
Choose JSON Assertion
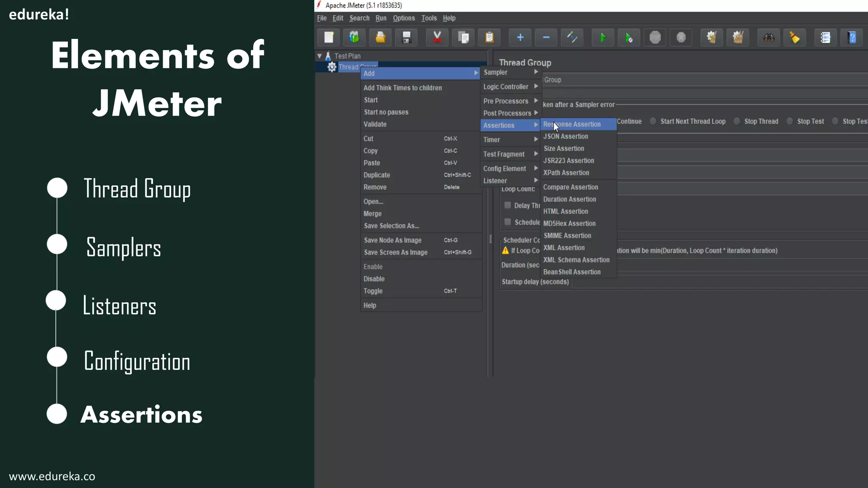tap(579, 136)
